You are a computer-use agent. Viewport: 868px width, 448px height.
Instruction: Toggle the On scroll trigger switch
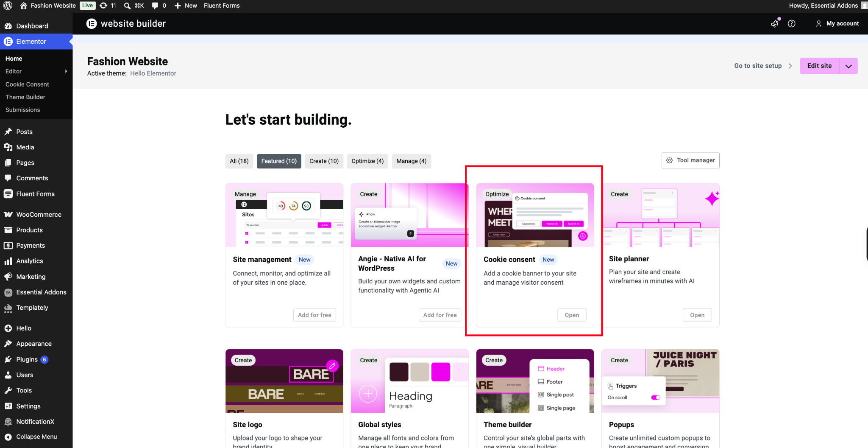click(656, 398)
